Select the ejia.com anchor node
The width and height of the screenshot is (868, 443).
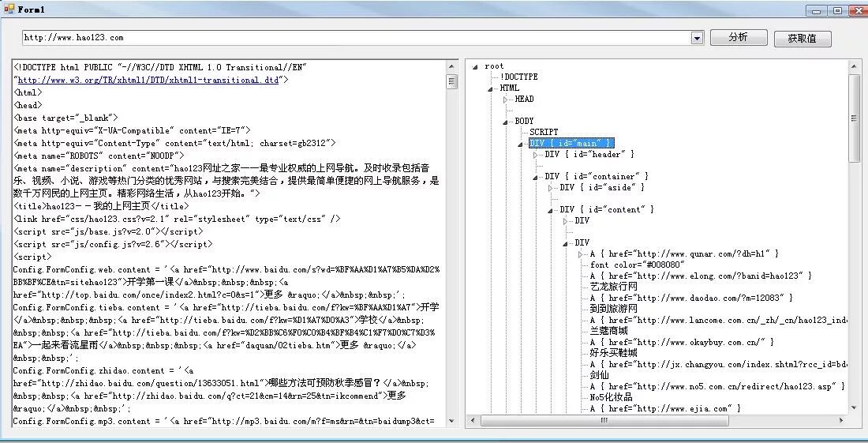[x=665, y=409]
